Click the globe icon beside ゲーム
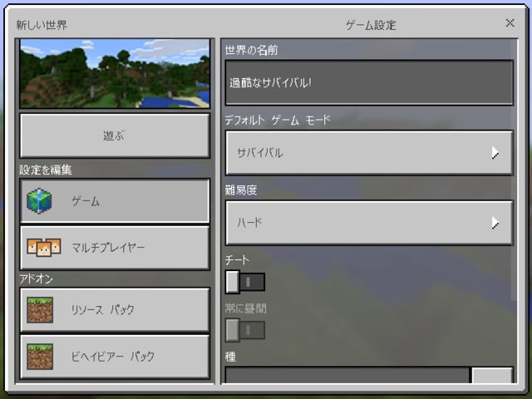532x399 pixels. tap(39, 201)
